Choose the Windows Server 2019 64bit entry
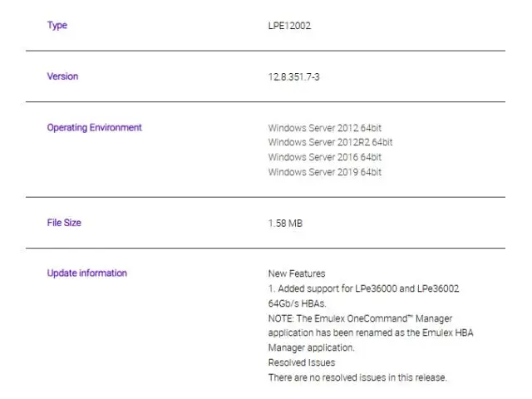 (x=325, y=172)
